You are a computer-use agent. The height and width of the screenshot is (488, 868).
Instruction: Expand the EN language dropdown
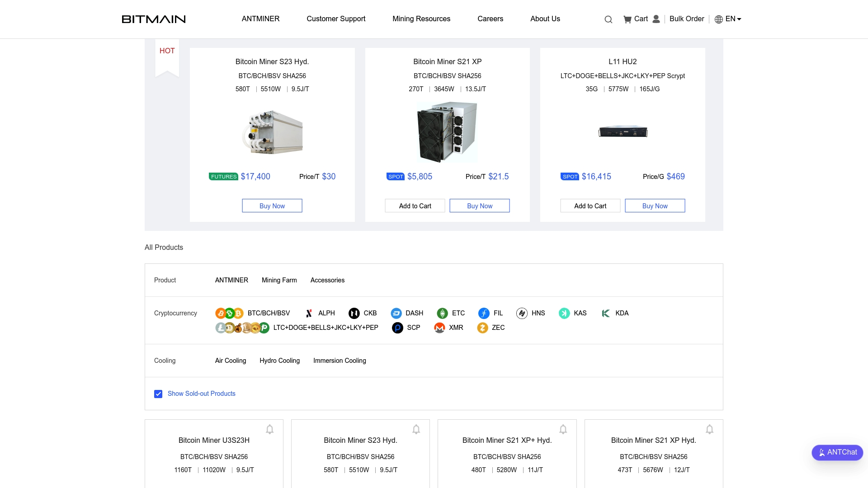(x=732, y=19)
